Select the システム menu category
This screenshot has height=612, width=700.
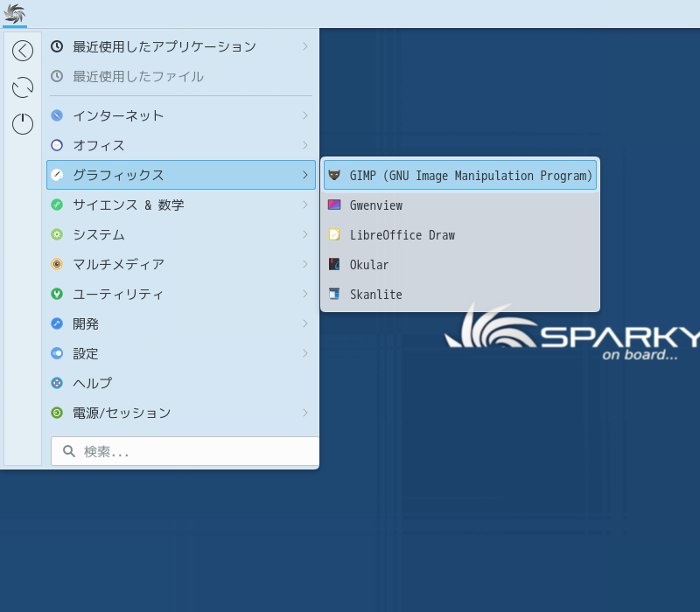(x=98, y=234)
